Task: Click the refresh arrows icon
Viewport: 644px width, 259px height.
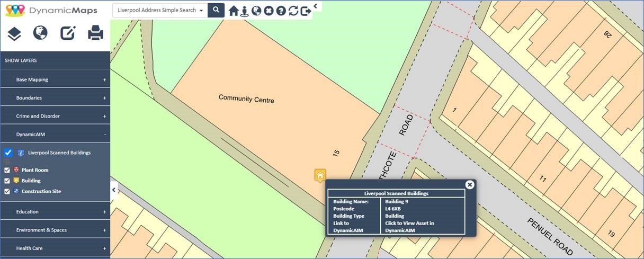Action: (293, 11)
